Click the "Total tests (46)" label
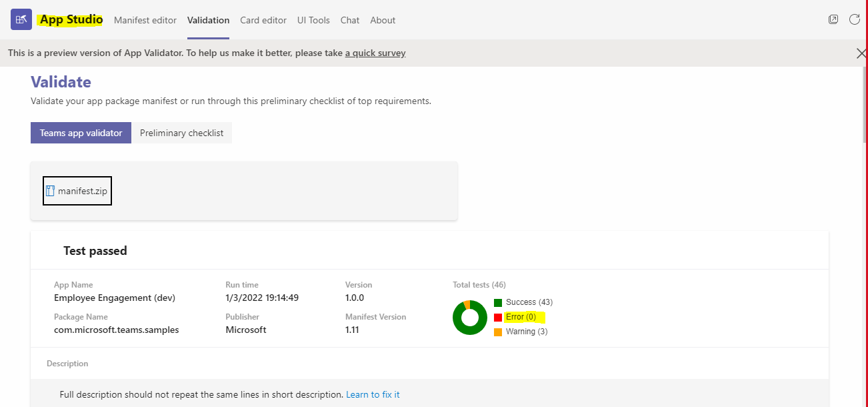868x407 pixels. pyautogui.click(x=479, y=285)
